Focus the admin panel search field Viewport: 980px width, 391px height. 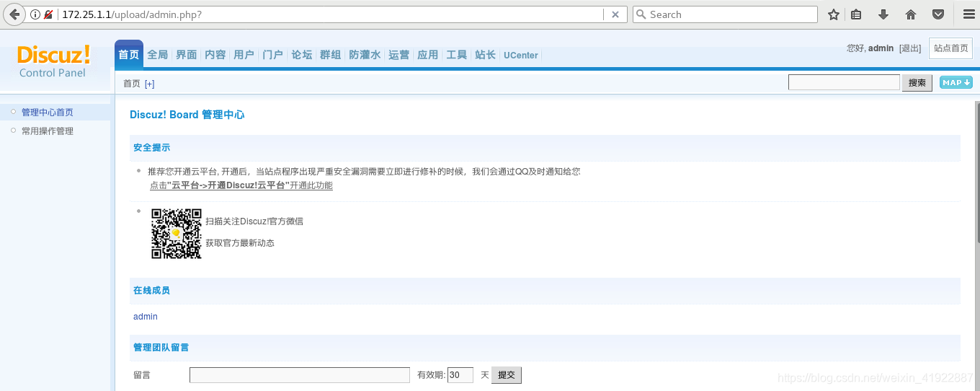(x=844, y=83)
